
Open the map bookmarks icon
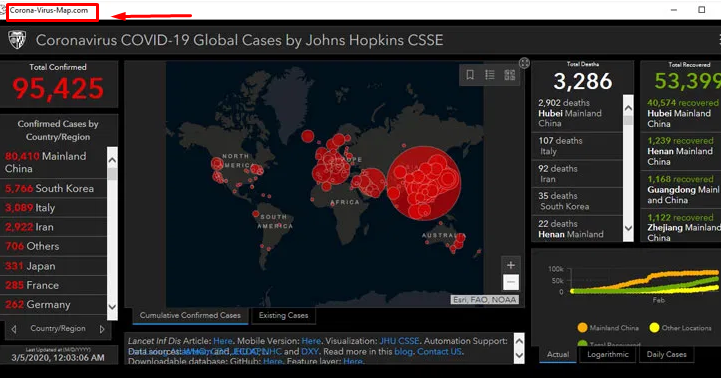click(470, 75)
